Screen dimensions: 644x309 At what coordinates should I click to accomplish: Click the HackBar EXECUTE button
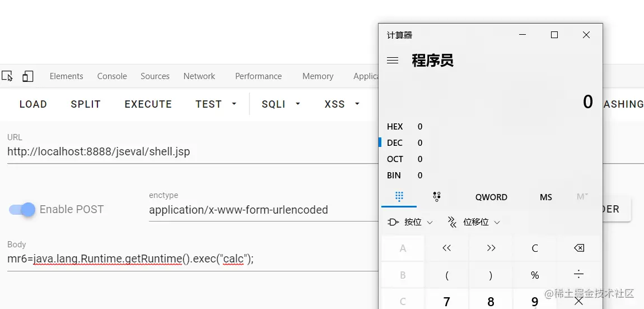point(148,104)
